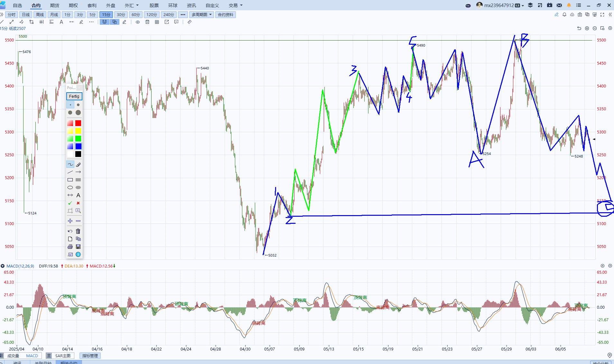The image size is (614, 364).
Task: Save drawing with floppy disk icon
Action: coord(78,247)
